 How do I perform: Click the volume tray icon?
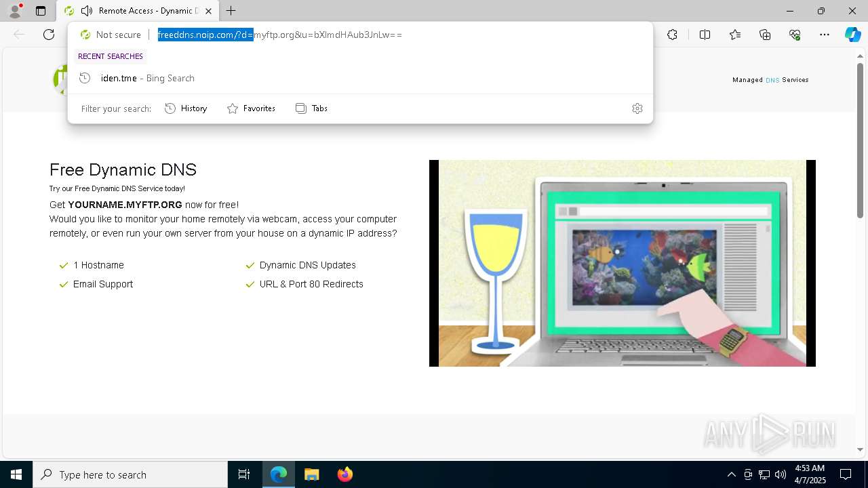pyautogui.click(x=781, y=474)
